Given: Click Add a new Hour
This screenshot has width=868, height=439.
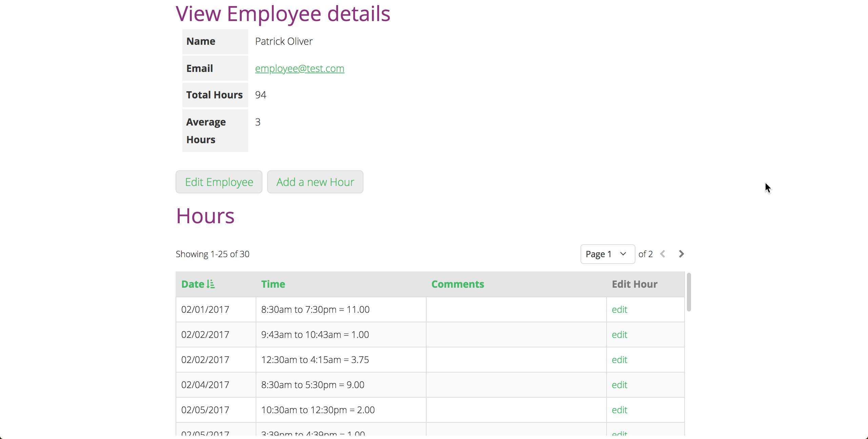Looking at the screenshot, I should click(315, 182).
